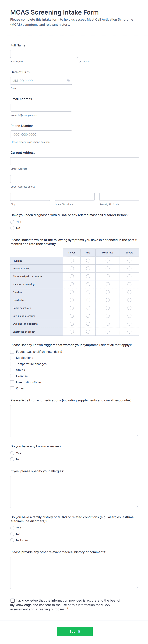Tick the Insect stings/bites checkbox

(12, 382)
